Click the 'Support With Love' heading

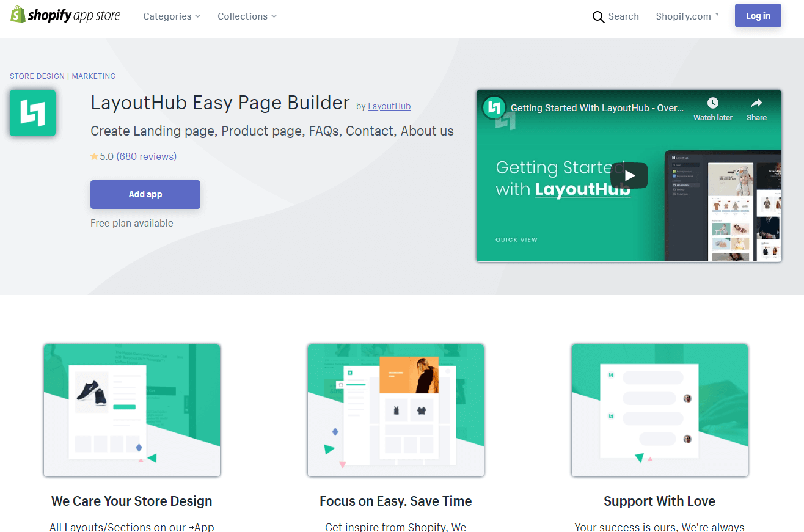coord(660,501)
